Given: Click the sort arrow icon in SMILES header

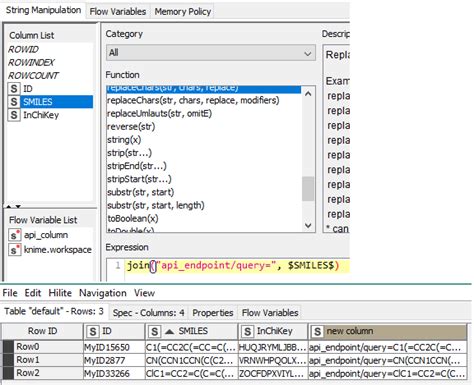Looking at the screenshot, I should (x=170, y=332).
